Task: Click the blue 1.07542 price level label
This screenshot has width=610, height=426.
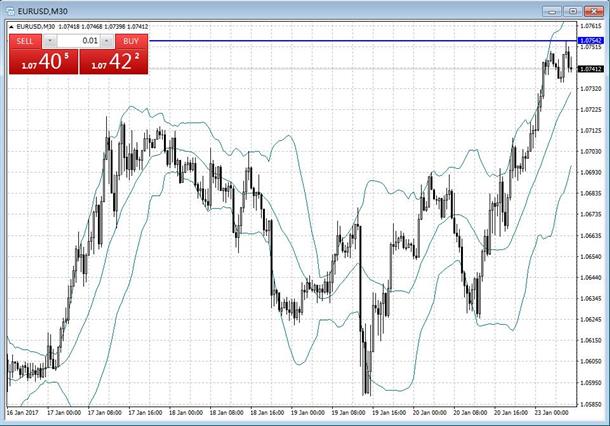Action: click(591, 40)
